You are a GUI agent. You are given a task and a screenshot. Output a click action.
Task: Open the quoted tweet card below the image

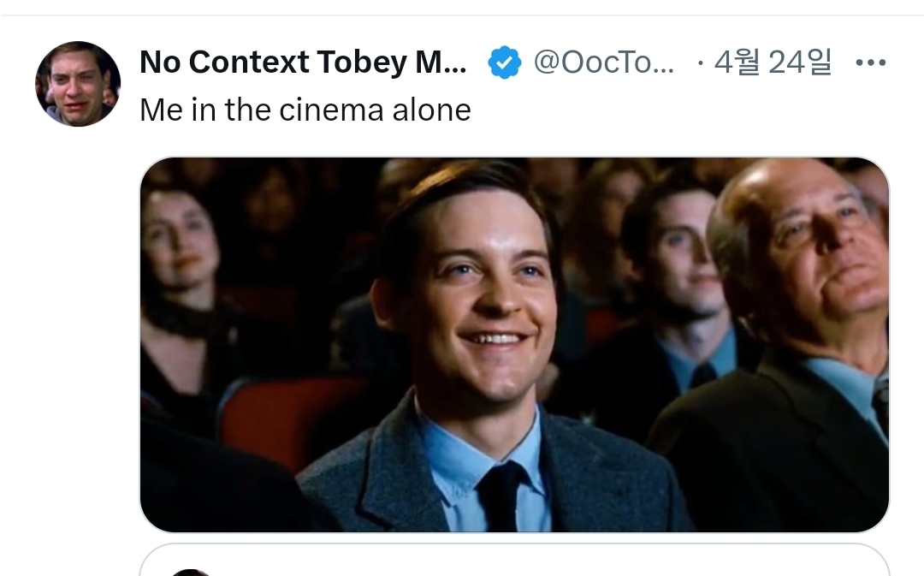pos(514,560)
